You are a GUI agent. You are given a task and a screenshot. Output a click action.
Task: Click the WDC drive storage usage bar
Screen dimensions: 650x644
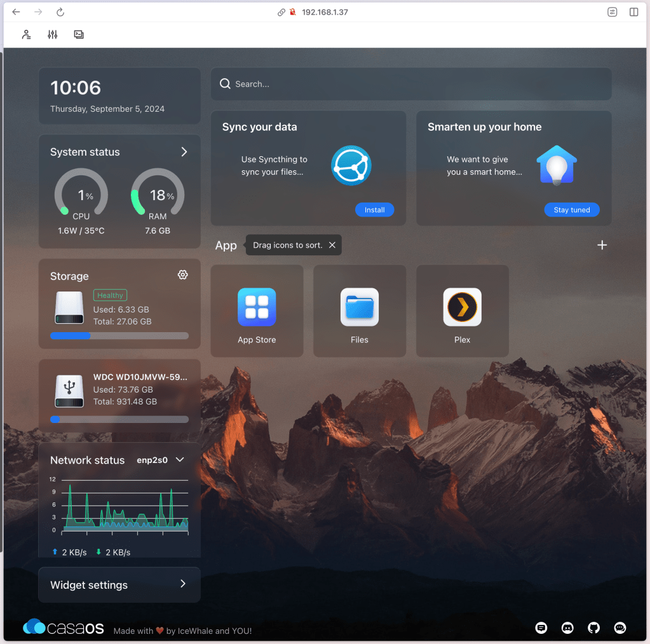pyautogui.click(x=119, y=419)
